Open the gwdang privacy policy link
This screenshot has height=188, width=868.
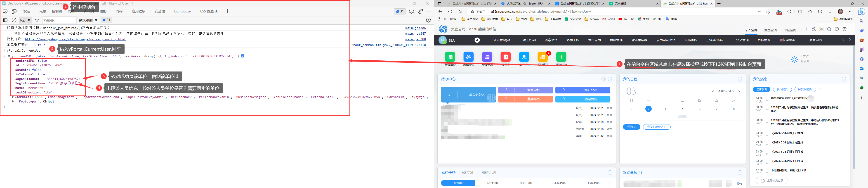tap(75, 39)
